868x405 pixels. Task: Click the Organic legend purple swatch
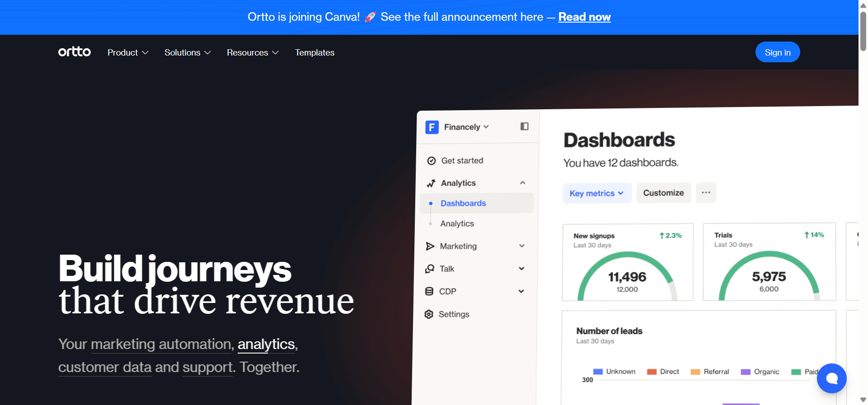pyautogui.click(x=746, y=372)
